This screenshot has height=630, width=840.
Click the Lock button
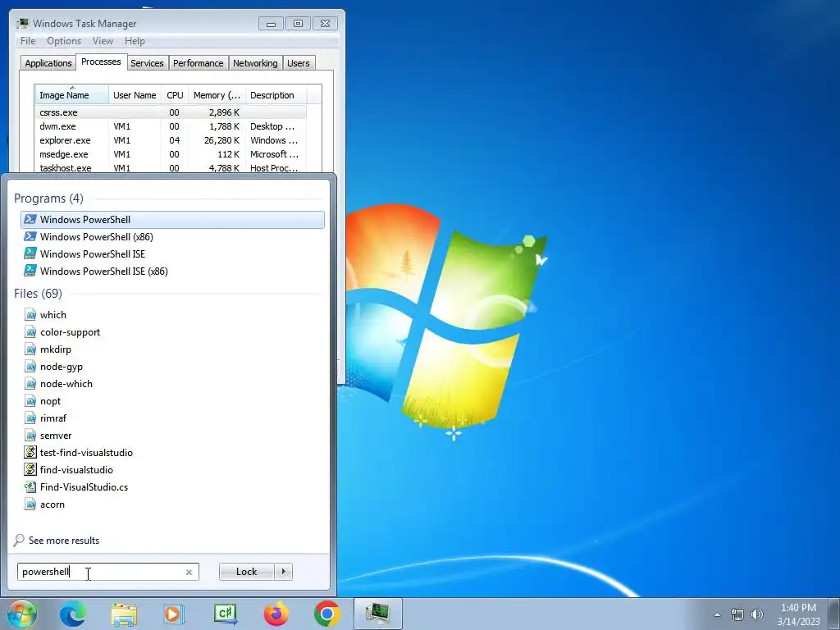point(246,572)
